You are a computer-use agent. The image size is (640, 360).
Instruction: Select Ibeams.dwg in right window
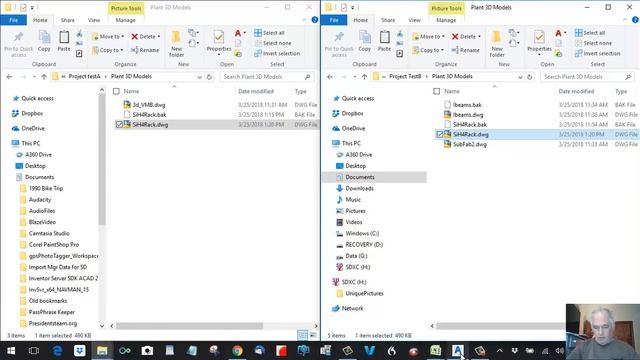tap(468, 115)
